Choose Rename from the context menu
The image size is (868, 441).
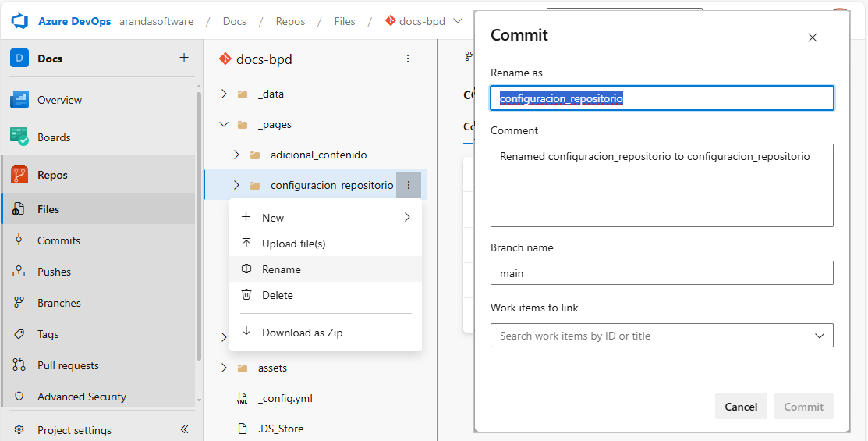point(281,269)
